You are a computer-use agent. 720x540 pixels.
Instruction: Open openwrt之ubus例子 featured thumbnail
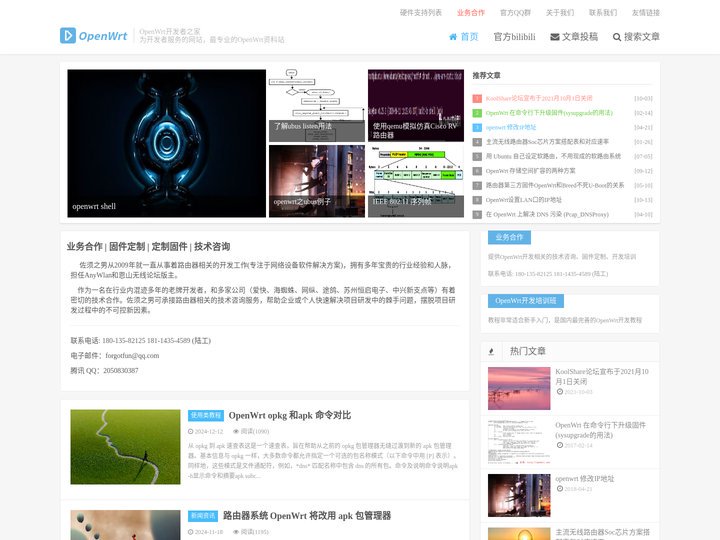tap(317, 181)
